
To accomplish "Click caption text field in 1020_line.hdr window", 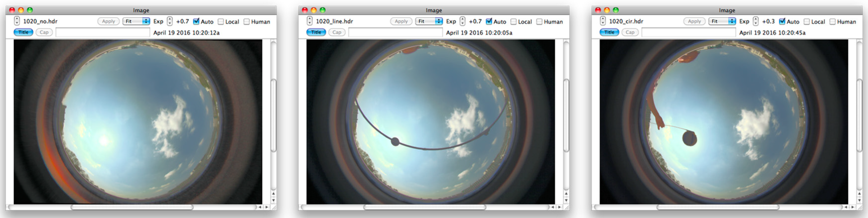I will tap(395, 32).
